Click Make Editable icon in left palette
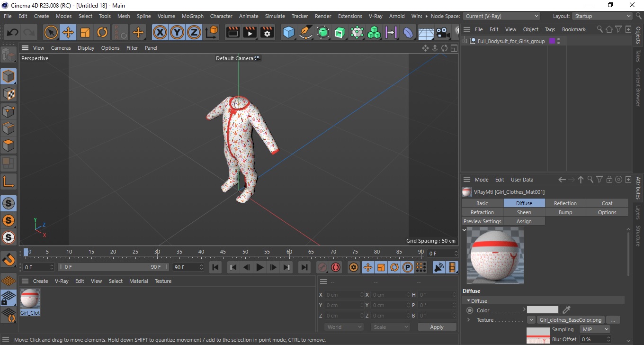 pos(9,55)
